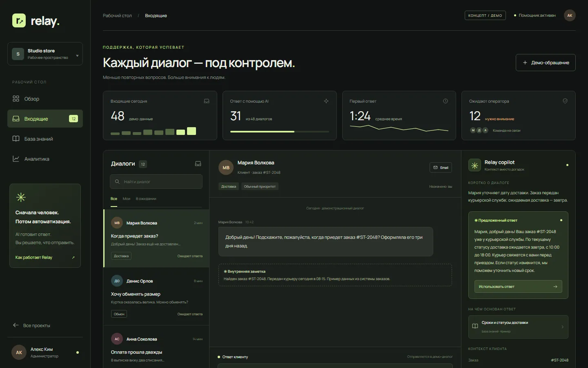This screenshot has height=368, width=588.
Task: Click the КОНЦЕПТ / ДЕМО badge
Action: click(x=485, y=16)
